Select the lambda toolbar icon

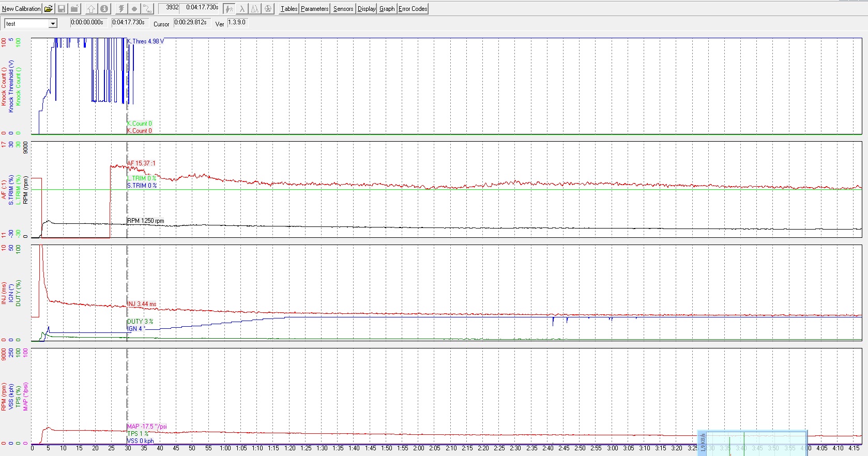point(242,9)
